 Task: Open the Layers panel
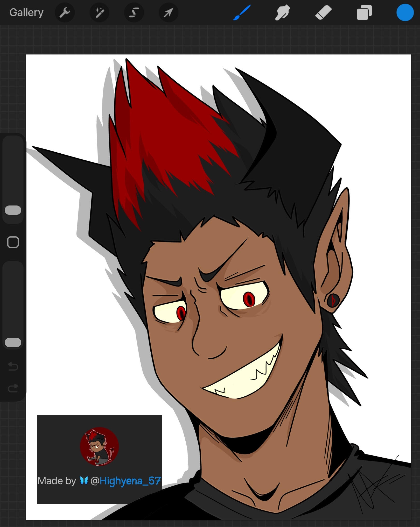coord(364,12)
